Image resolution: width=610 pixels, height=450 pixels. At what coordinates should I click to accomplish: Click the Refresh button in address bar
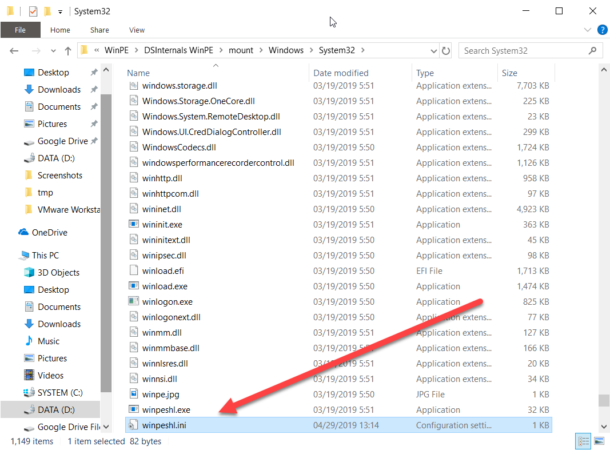[446, 51]
